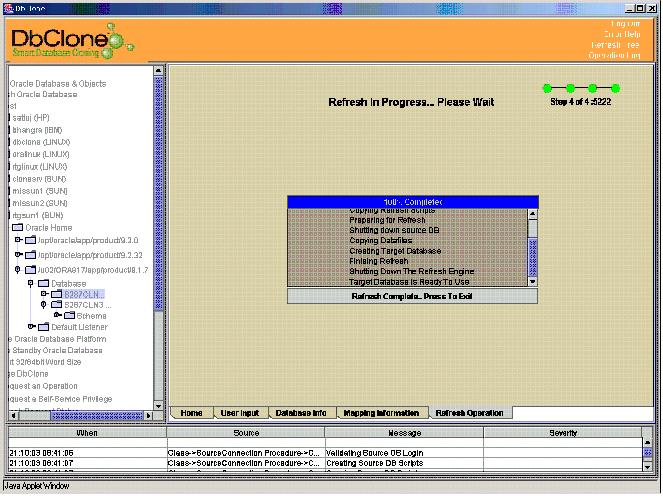Expand the /opt/oracle/app/product/9.2.32 node
The width and height of the screenshot is (663, 496).
point(18,255)
